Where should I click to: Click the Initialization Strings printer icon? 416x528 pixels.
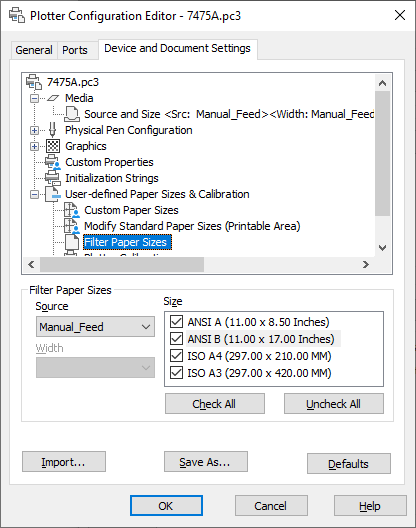coord(53,178)
